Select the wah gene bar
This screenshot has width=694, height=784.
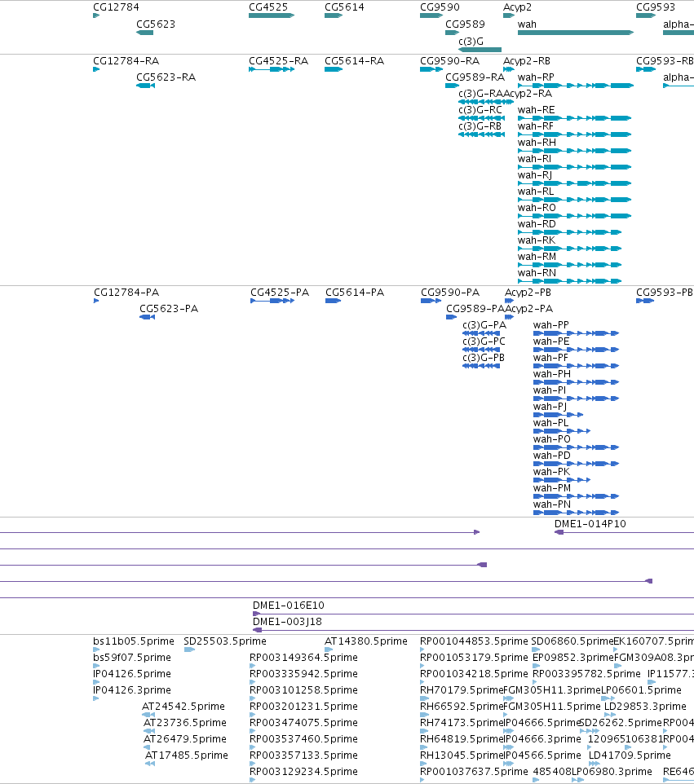pos(576,33)
